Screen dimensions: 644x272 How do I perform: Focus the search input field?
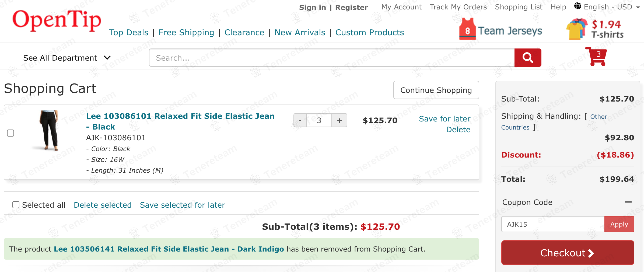332,58
